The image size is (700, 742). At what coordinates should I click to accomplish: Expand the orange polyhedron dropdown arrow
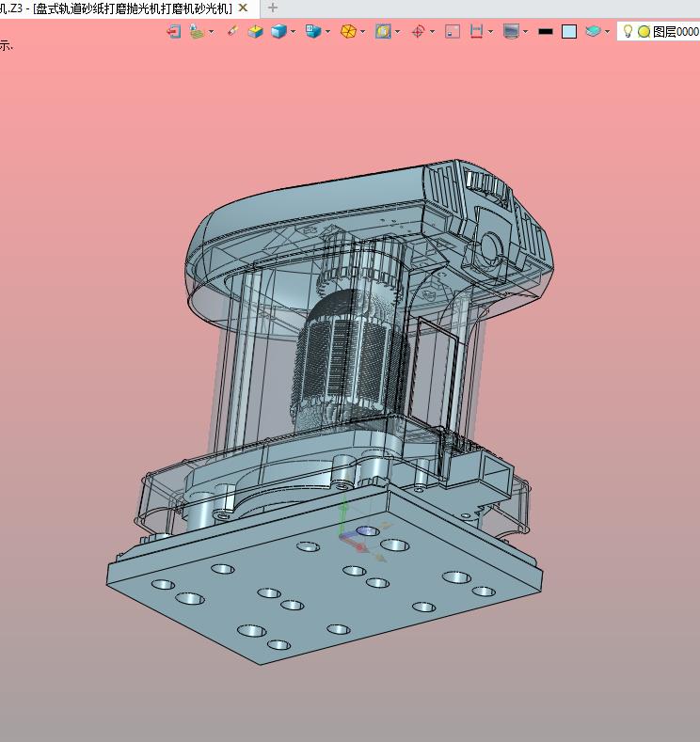pyautogui.click(x=362, y=32)
